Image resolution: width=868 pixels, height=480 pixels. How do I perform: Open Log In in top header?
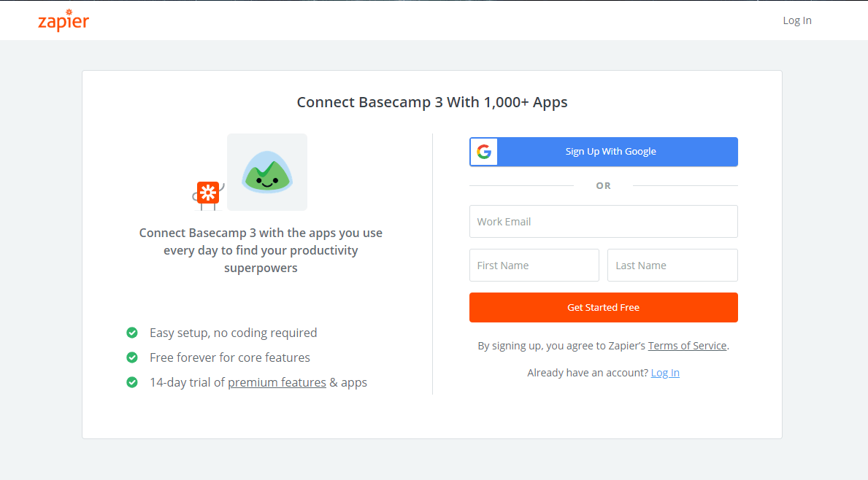coord(797,20)
